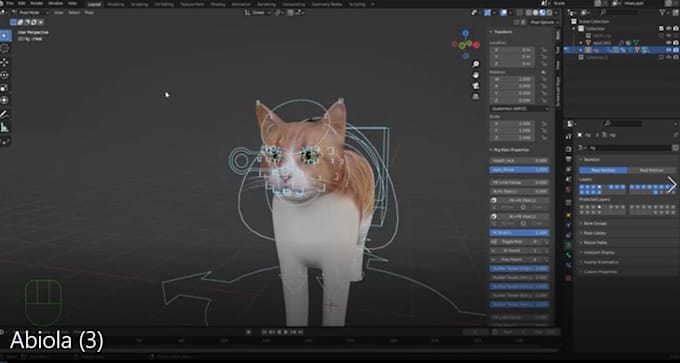Click the Rest Position button
The height and width of the screenshot is (363, 680).
click(x=651, y=170)
